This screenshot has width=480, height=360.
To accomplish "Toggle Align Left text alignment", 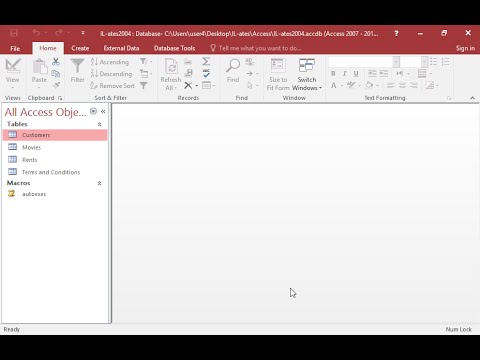I will click(x=391, y=86).
